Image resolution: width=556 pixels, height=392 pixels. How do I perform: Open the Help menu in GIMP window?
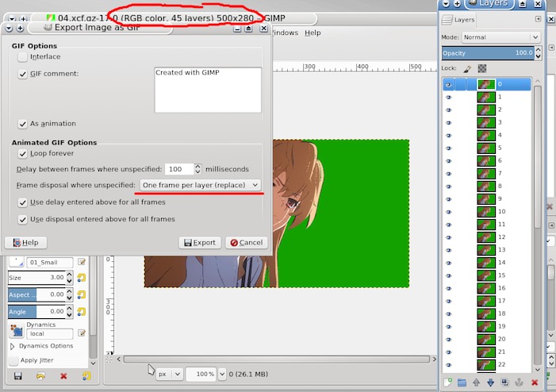[x=313, y=33]
